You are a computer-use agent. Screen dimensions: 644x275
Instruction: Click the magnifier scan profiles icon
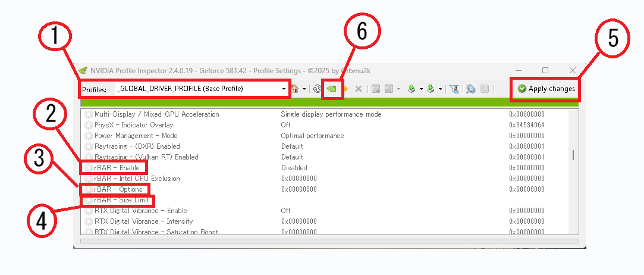point(470,89)
